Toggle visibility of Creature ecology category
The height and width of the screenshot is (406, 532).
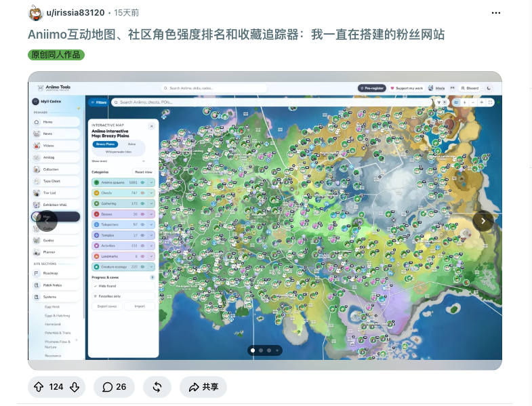(143, 267)
